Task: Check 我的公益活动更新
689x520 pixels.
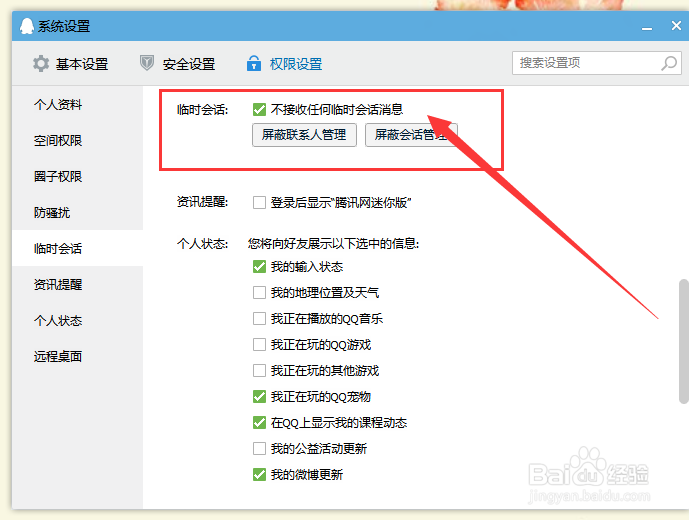Action: [259, 448]
